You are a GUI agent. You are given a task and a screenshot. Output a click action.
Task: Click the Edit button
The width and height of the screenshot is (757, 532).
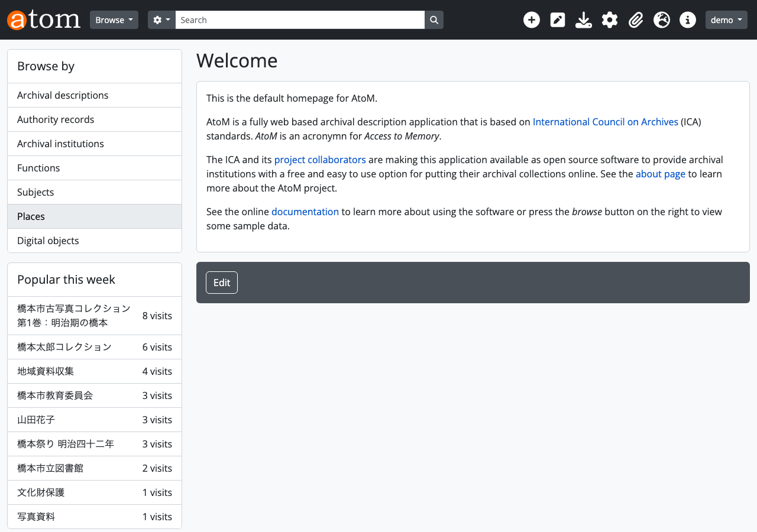pos(222,283)
